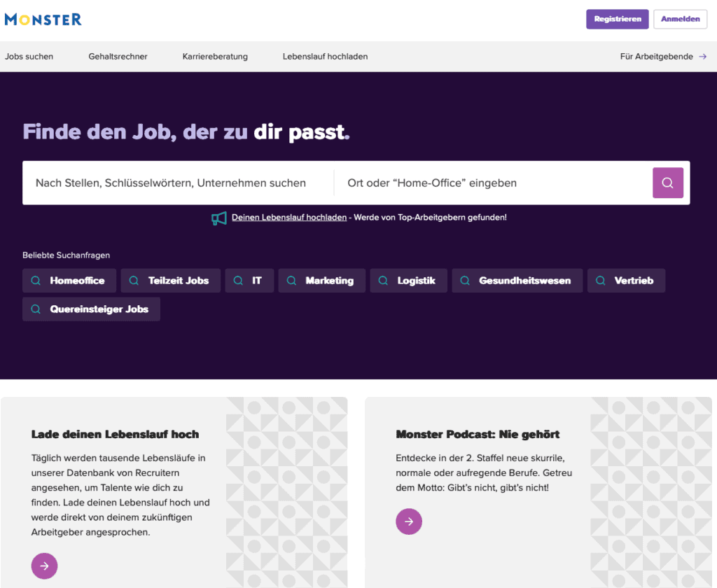
Task: Focus the job keywords search field
Action: point(179,183)
